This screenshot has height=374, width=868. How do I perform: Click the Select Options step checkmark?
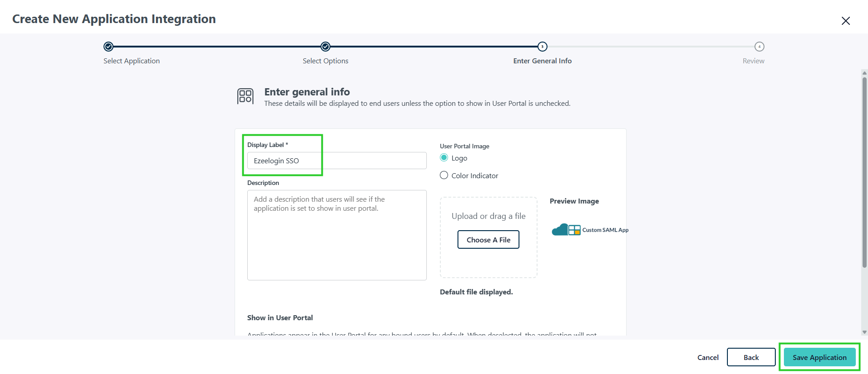pos(325,47)
